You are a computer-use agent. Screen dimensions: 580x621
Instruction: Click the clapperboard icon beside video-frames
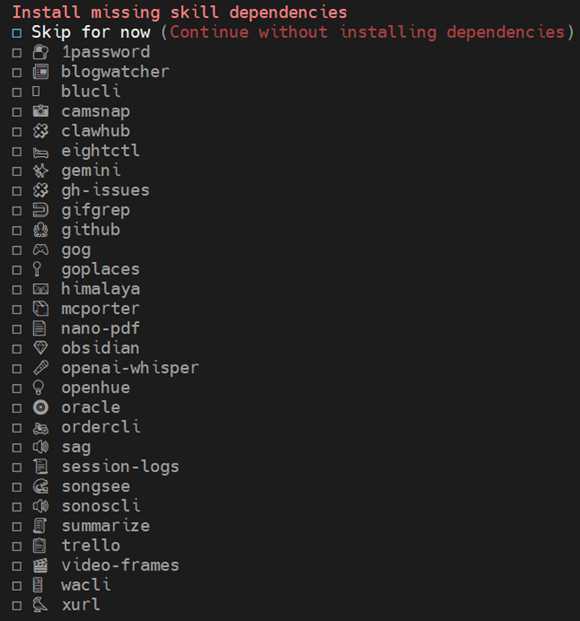pyautogui.click(x=40, y=565)
